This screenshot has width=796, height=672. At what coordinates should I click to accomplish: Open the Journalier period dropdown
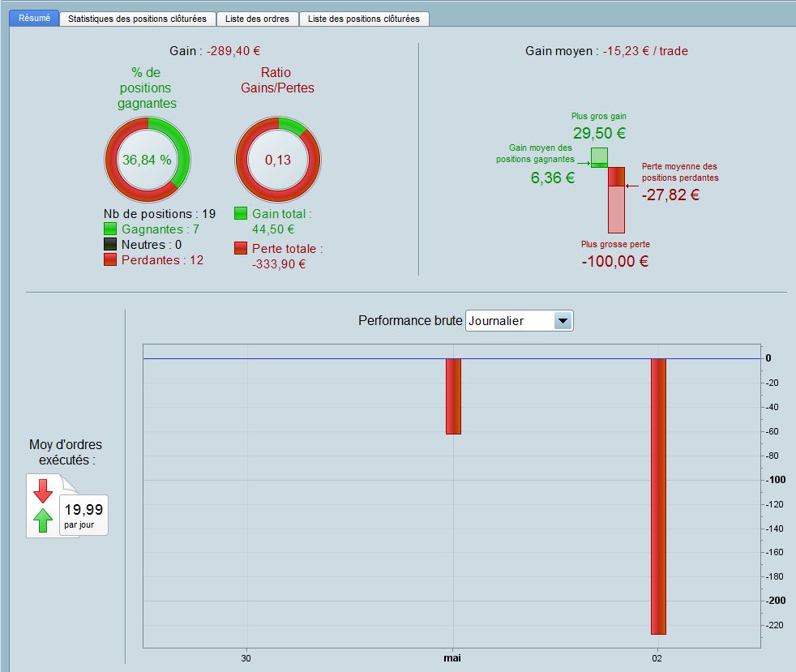pos(519,321)
